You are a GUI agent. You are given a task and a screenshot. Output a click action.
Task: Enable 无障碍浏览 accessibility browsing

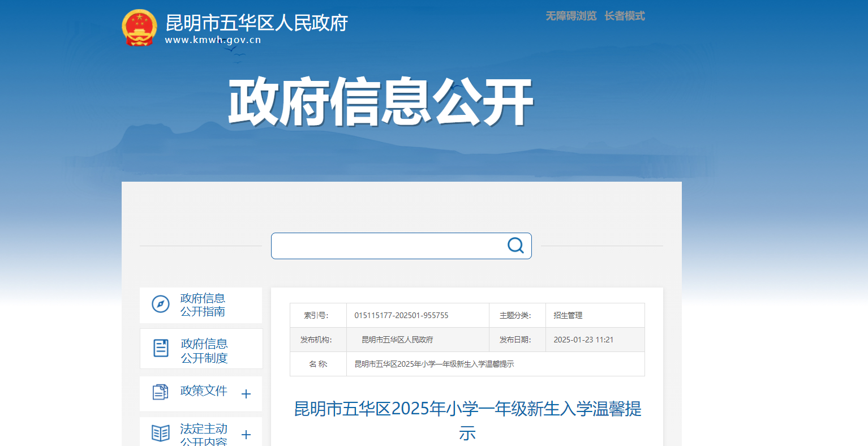point(571,16)
